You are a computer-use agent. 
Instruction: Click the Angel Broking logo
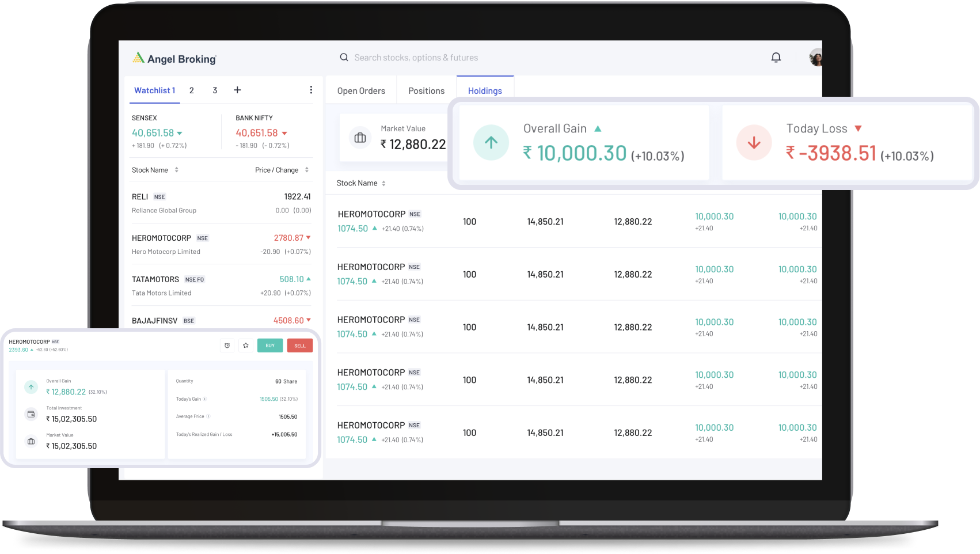point(174,58)
